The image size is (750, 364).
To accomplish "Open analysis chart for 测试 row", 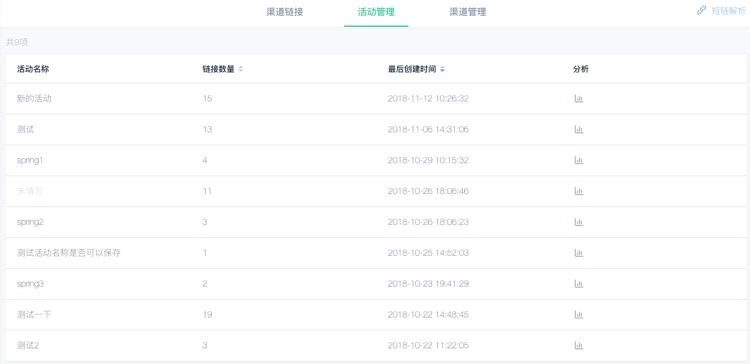I will pyautogui.click(x=578, y=130).
